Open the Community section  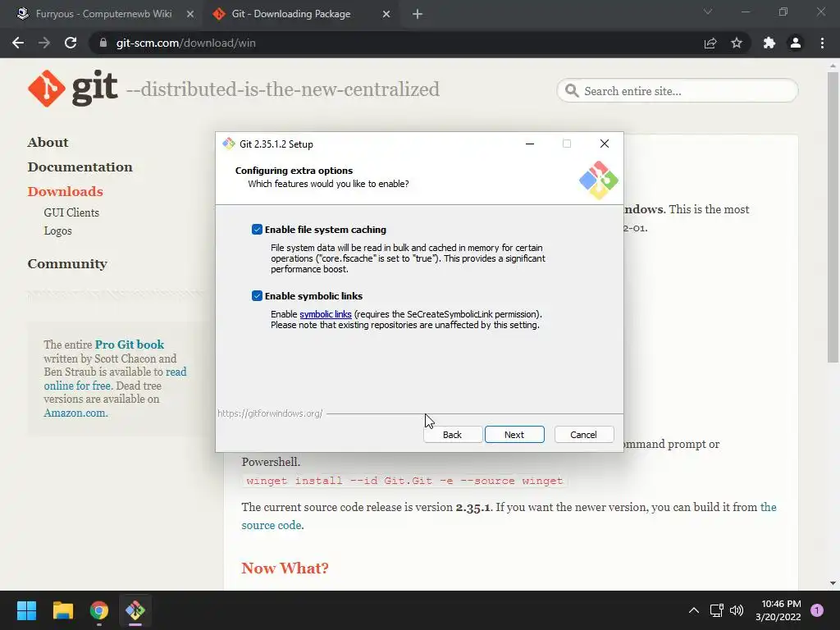67,263
